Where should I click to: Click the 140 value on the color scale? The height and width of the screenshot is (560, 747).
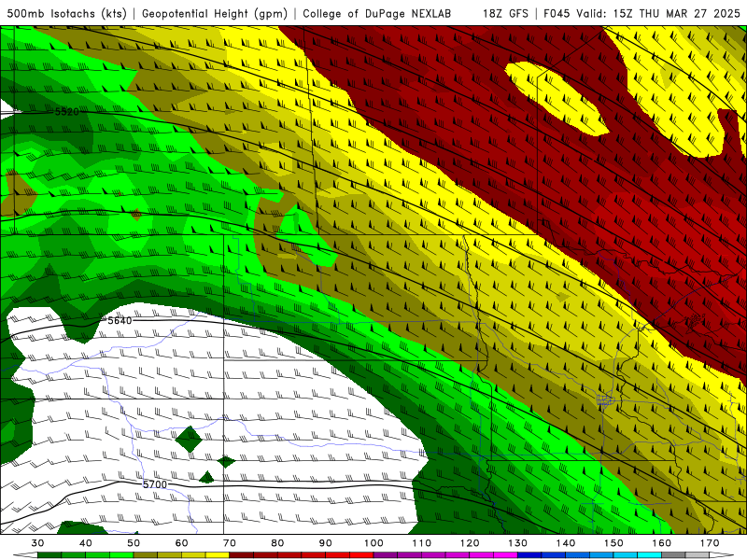566,543
